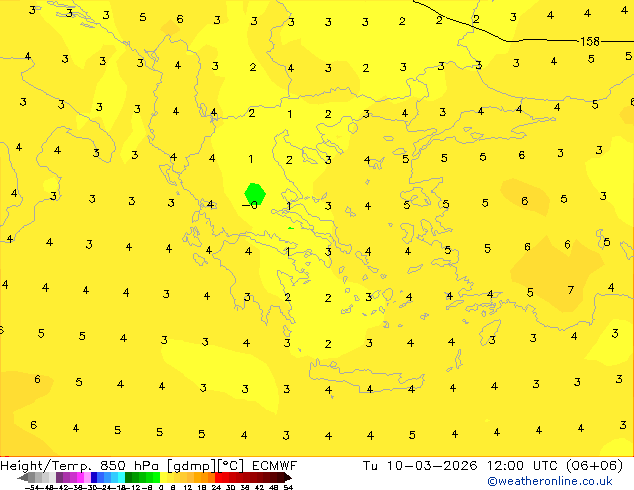Click the '850 hPa' level text
The image size is (634, 490).
coord(129,466)
